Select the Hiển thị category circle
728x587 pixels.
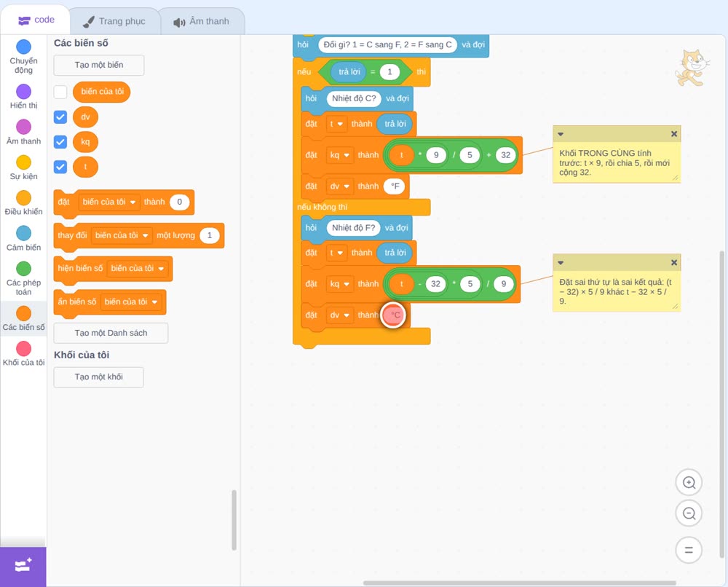click(x=24, y=92)
